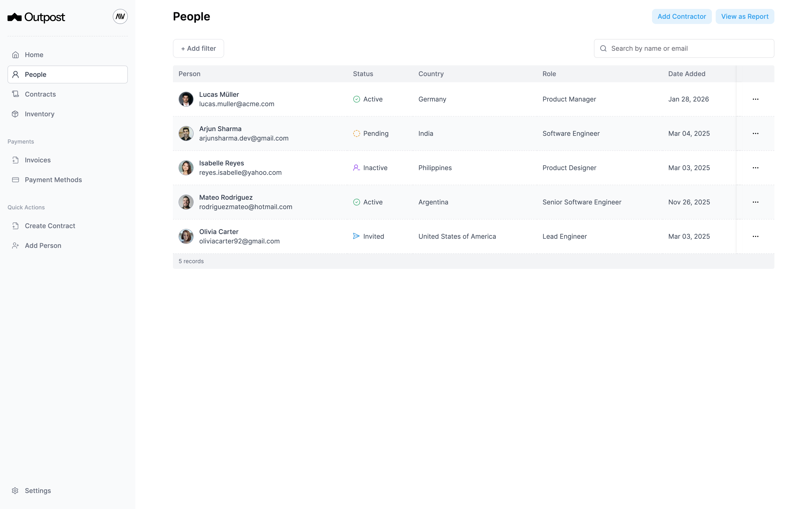Open the more options menu for Lucas Müller
The width and height of the screenshot is (812, 509).
[755, 99]
